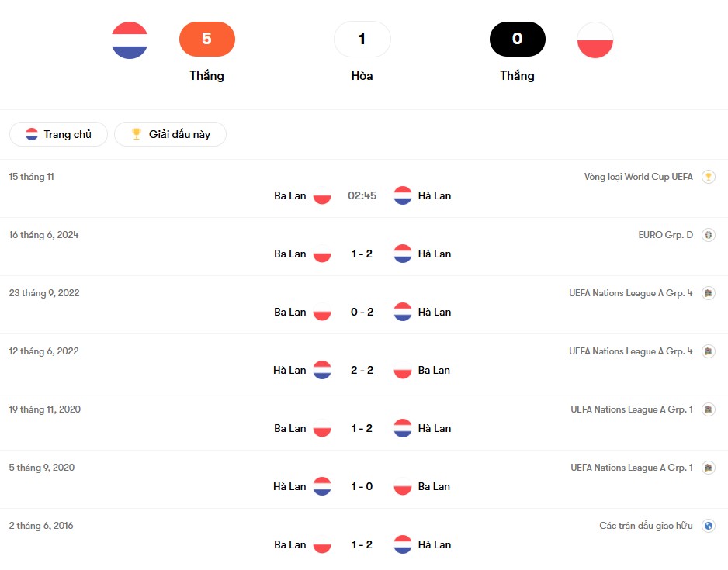This screenshot has width=728, height=570.
Task: Open Vòng loại World Cup UEFA competition
Action: pos(639,177)
